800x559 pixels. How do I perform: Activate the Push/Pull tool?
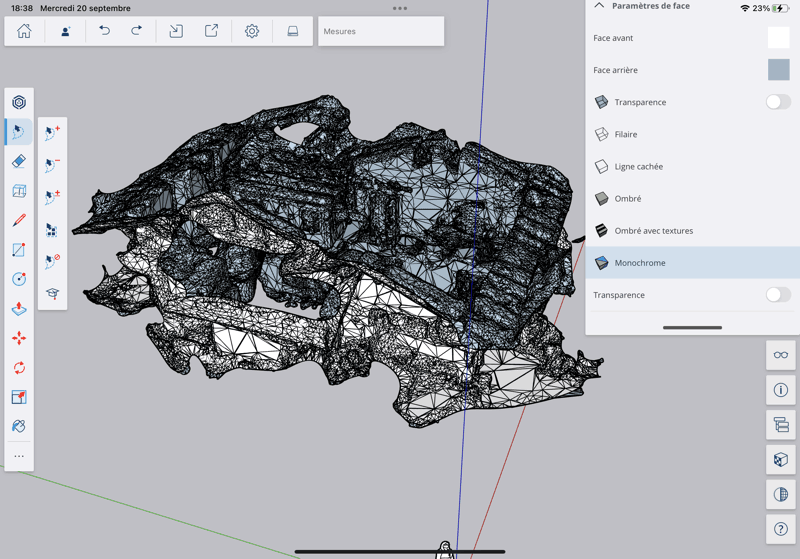pos(19,309)
